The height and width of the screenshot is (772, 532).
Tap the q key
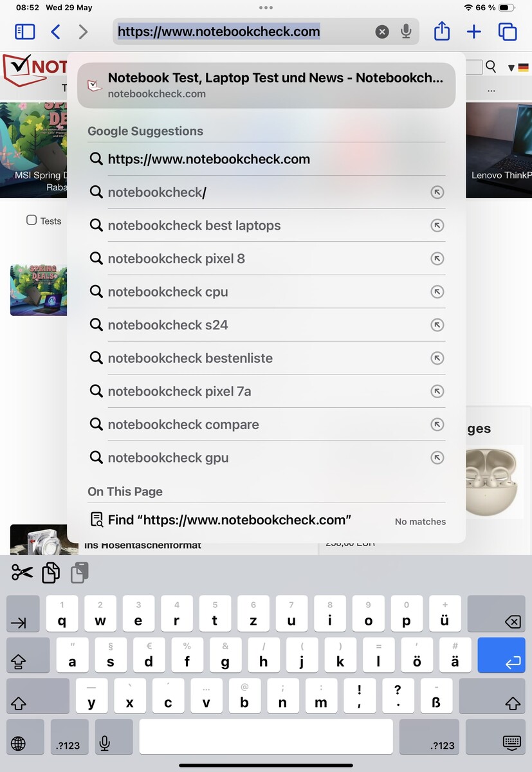click(x=62, y=614)
